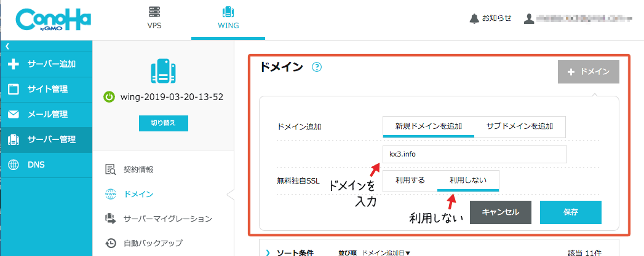Click the 切り替え button
This screenshot has height=256, width=644.
(x=164, y=123)
